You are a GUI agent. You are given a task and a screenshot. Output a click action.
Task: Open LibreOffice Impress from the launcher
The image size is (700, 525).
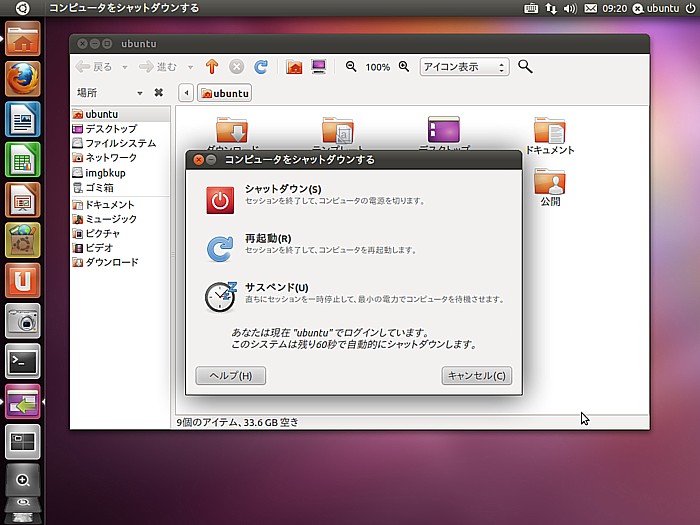click(x=23, y=200)
